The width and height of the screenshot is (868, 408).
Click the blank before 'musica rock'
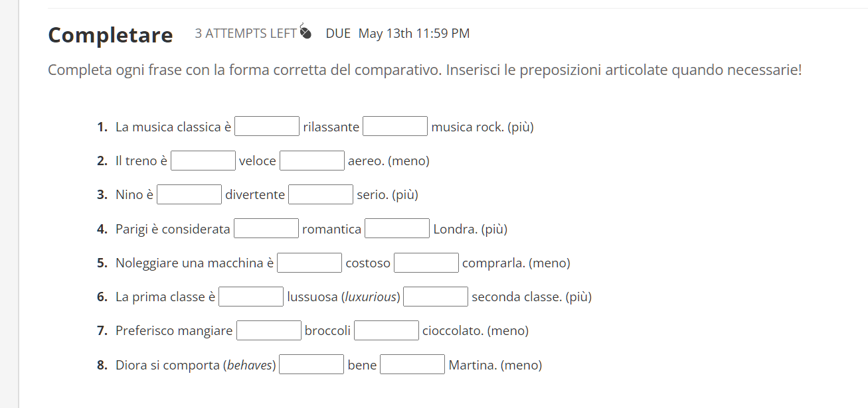394,125
